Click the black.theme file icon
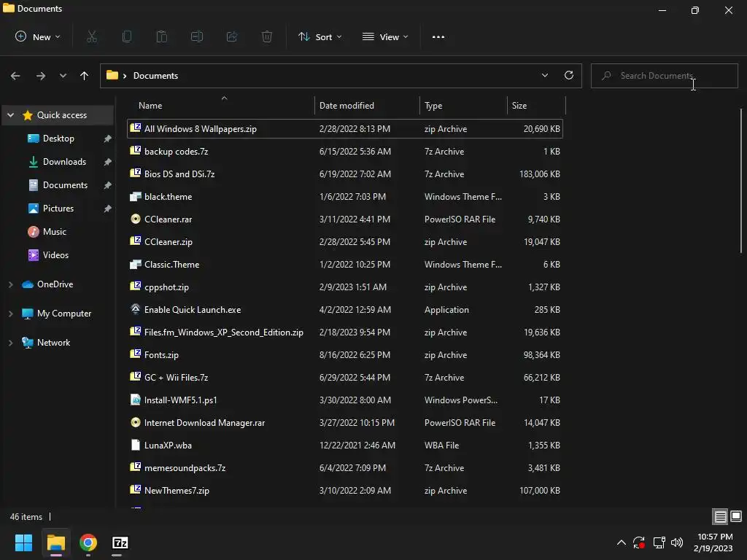This screenshot has height=560, width=747. tap(136, 196)
